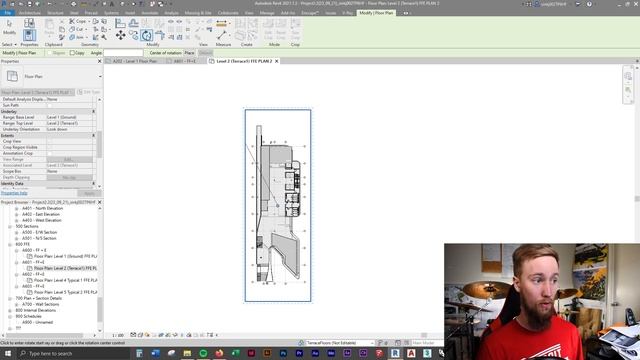640x360 pixels.
Task: Select Floor Plan Level 1 (Ground) FFE tree item
Action: (x=65, y=256)
